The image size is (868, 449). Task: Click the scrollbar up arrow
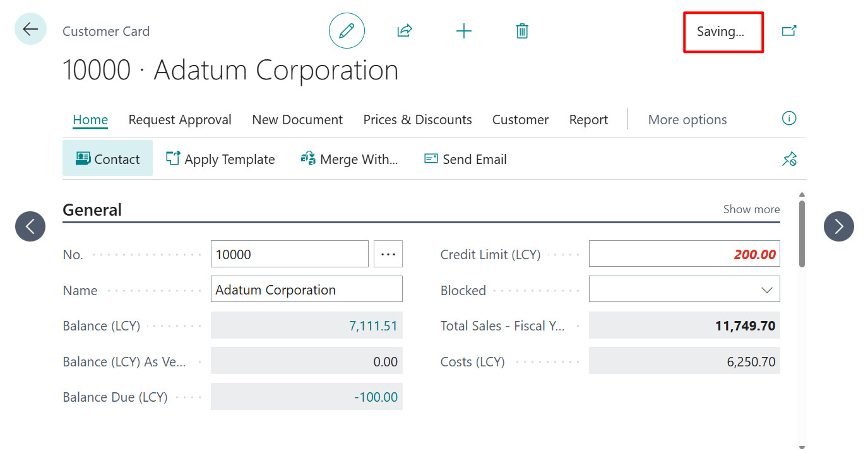click(802, 195)
